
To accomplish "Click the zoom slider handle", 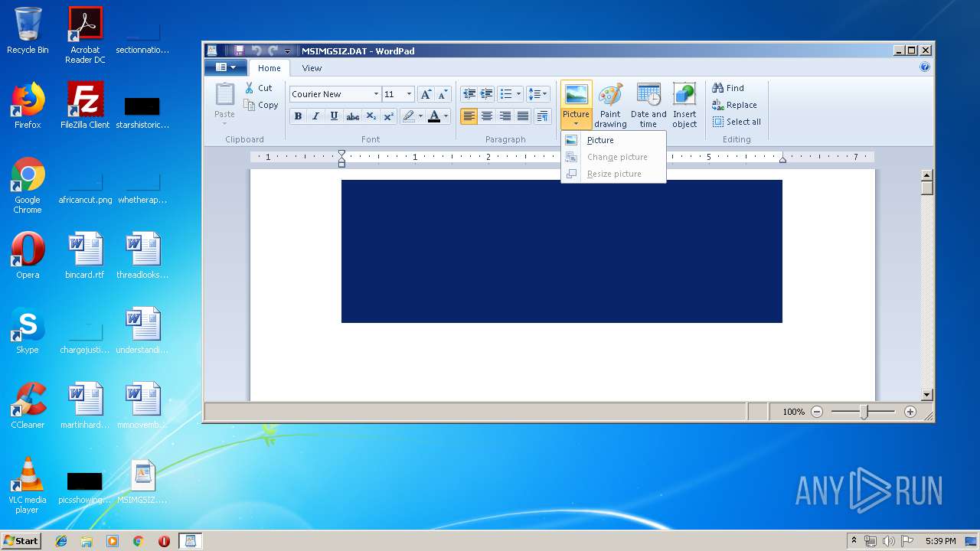I will click(x=864, y=412).
